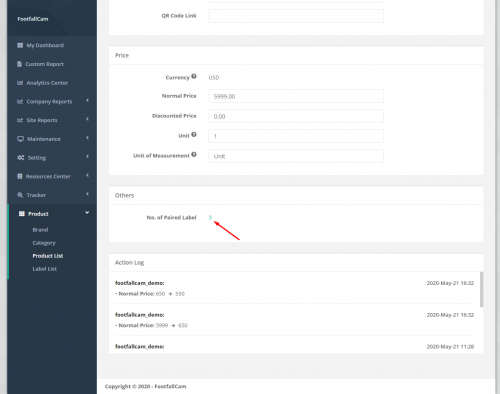This screenshot has width=500, height=394.
Task: Open Brand under Product
Action: coord(40,230)
